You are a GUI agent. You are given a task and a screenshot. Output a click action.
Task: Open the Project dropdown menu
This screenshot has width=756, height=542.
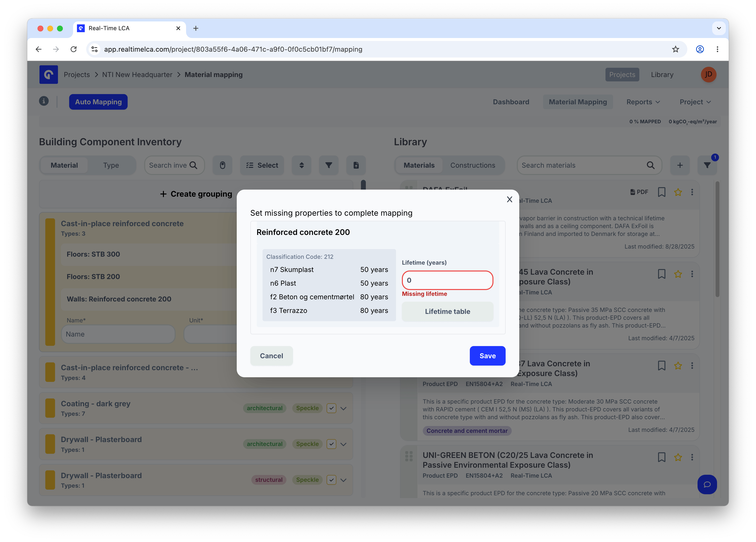[x=695, y=102]
